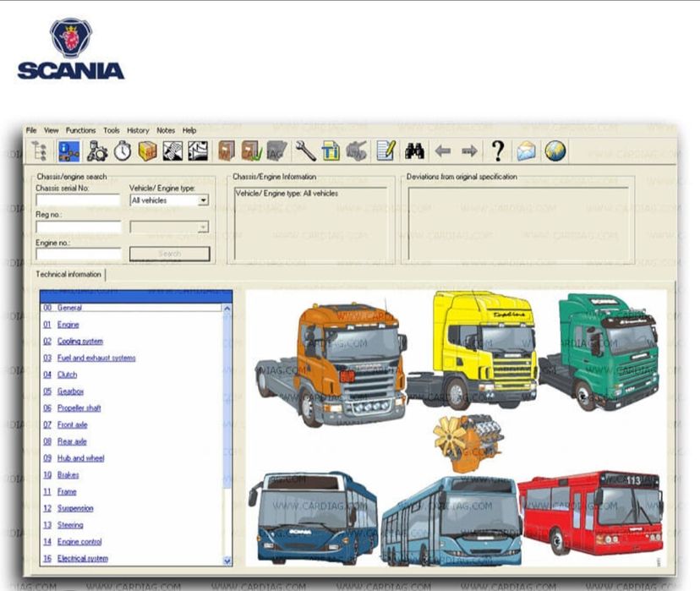
Task: Open the notepad with pencil icon
Action: pos(386,150)
